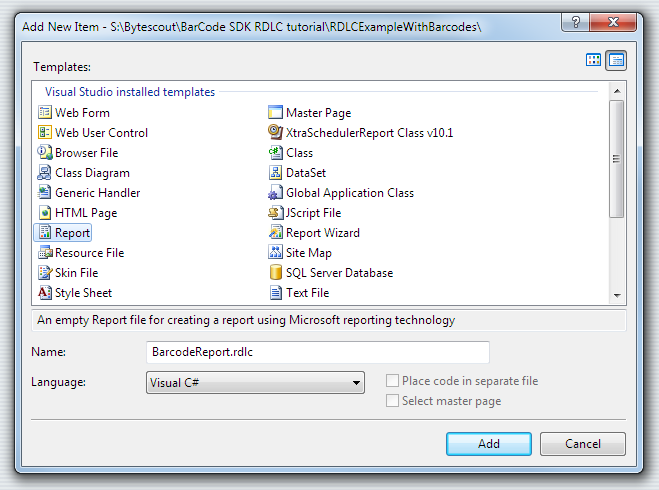659x490 pixels.
Task: Click the Global Application Class label
Action: [350, 193]
